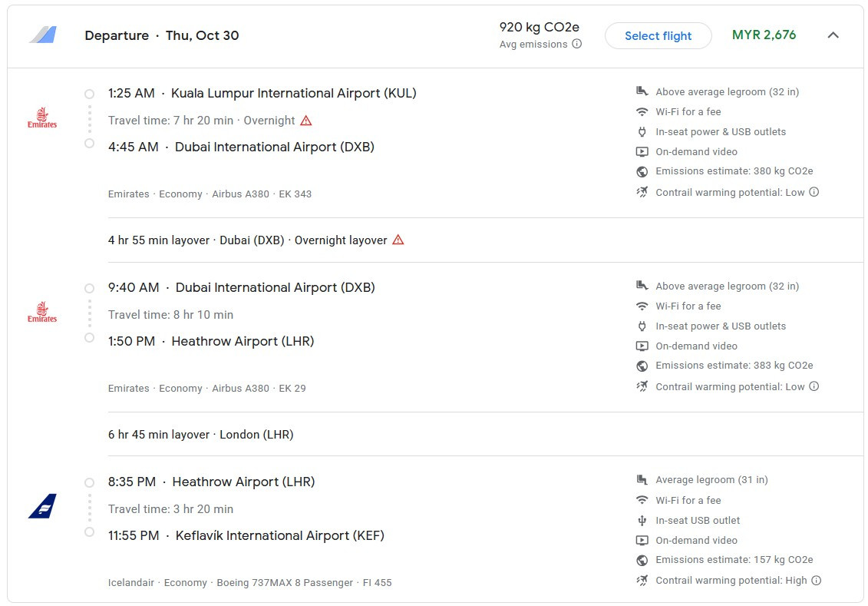Open contrail info icon for flight EK 343
Image resolution: width=868 pixels, height=606 pixels.
tap(814, 192)
